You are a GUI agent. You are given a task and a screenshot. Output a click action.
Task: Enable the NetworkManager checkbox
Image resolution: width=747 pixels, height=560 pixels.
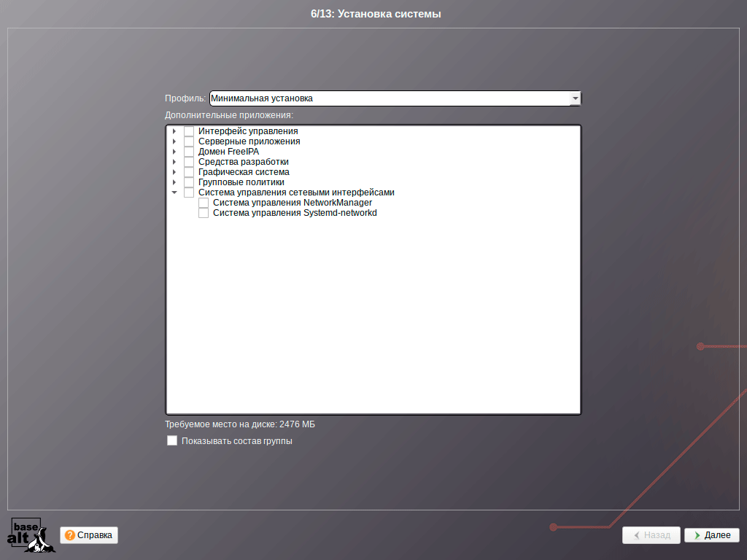204,203
